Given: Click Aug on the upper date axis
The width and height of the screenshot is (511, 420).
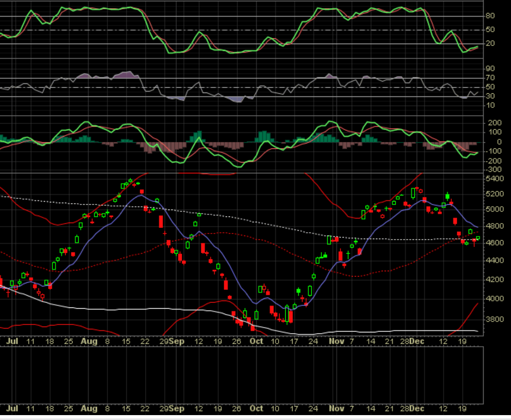Looking at the screenshot, I should click(x=89, y=341).
